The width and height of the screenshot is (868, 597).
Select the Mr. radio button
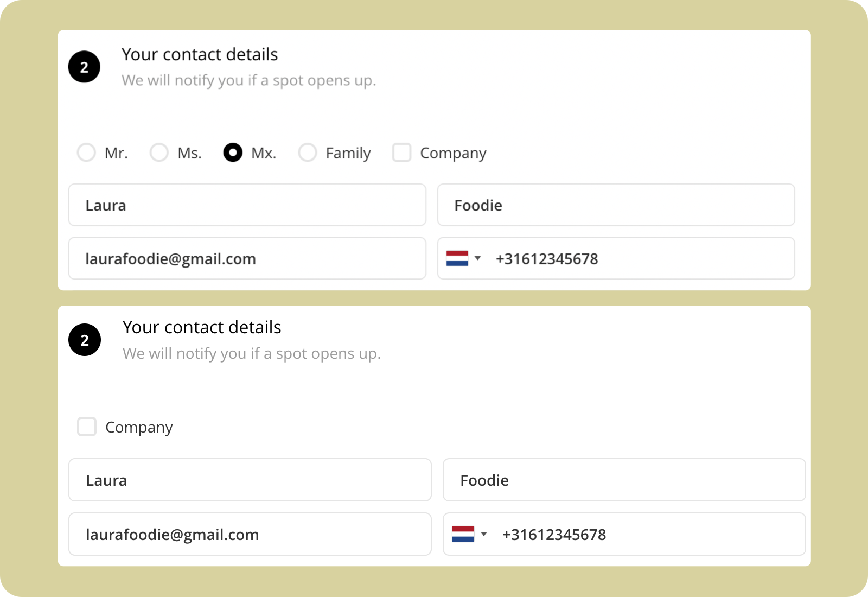[x=86, y=153]
